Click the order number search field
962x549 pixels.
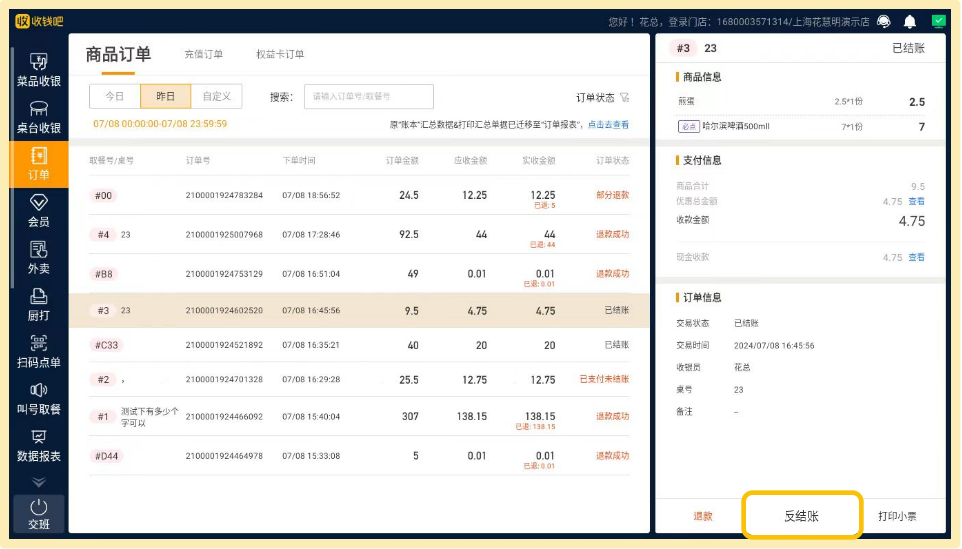tap(369, 96)
